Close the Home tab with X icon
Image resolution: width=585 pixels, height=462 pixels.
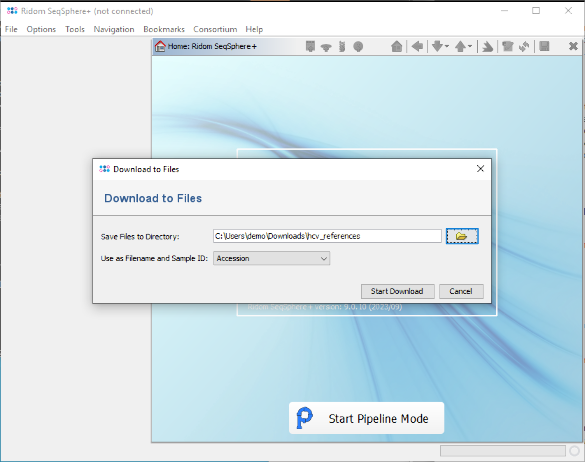tap(573, 46)
